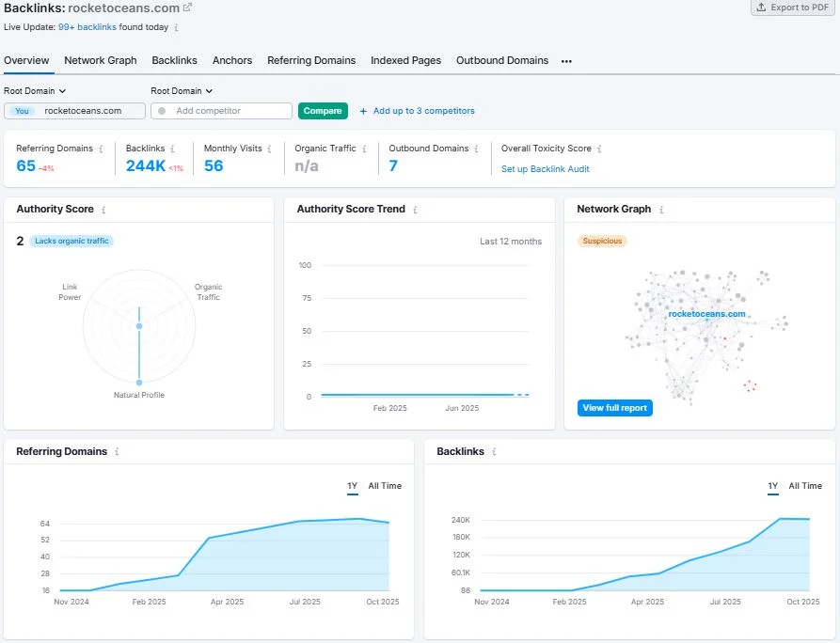The image size is (840, 643).
Task: Click Suspicious badge in Network Graph
Action: tap(602, 241)
